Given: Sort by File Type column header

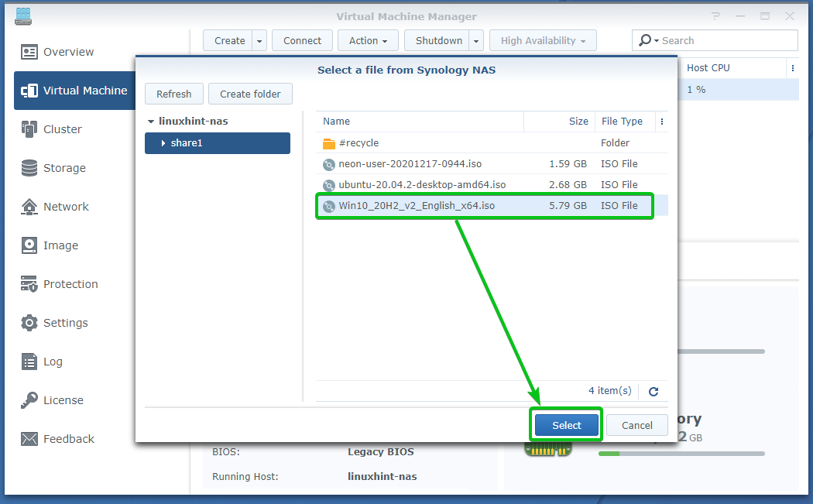Looking at the screenshot, I should pyautogui.click(x=626, y=122).
